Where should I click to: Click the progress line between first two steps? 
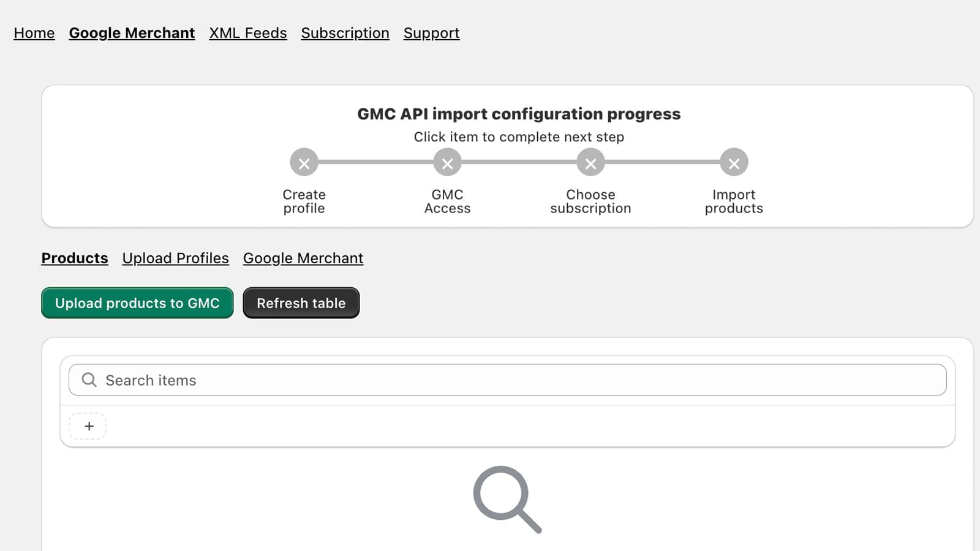pyautogui.click(x=375, y=162)
